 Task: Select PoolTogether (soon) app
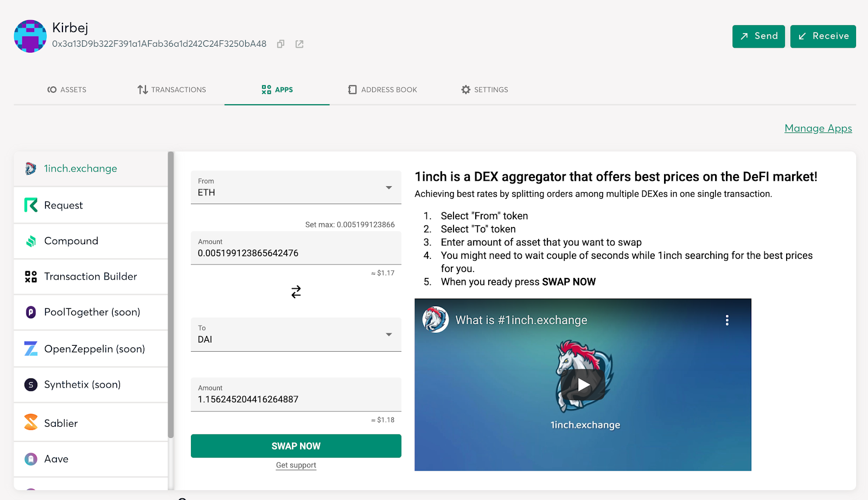coord(91,312)
